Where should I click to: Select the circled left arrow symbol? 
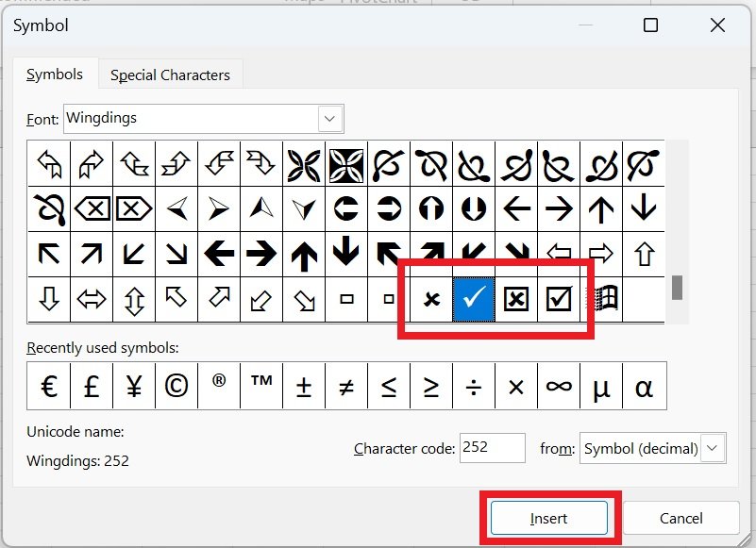(x=346, y=208)
